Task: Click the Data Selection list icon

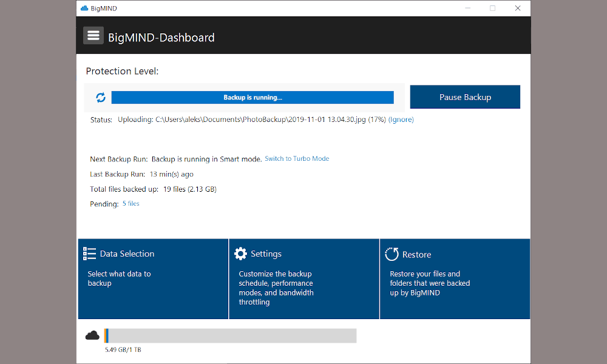Action: (x=89, y=254)
